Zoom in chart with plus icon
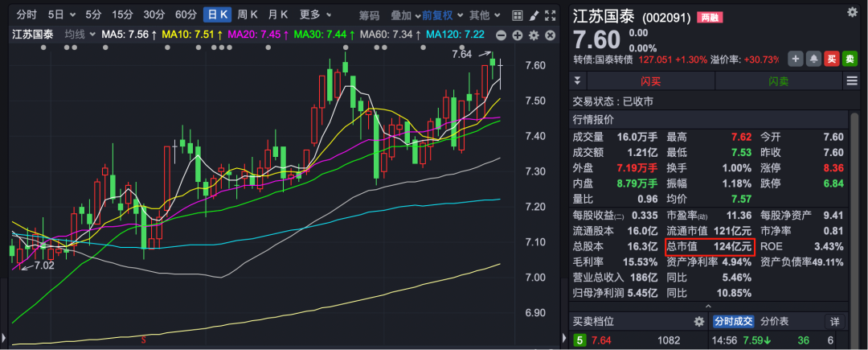Viewport: 868px width, 350px height. pyautogui.click(x=517, y=35)
